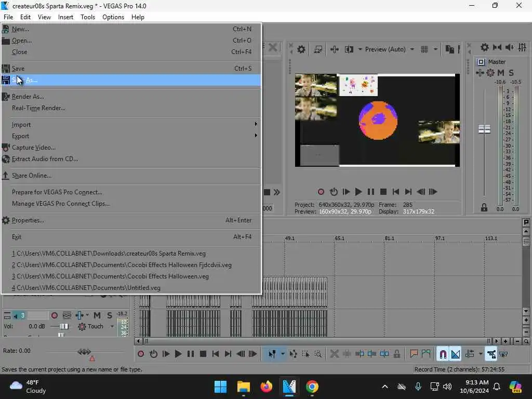The height and width of the screenshot is (399, 532).
Task: Select Save As... in the File menu
Action: (131, 80)
